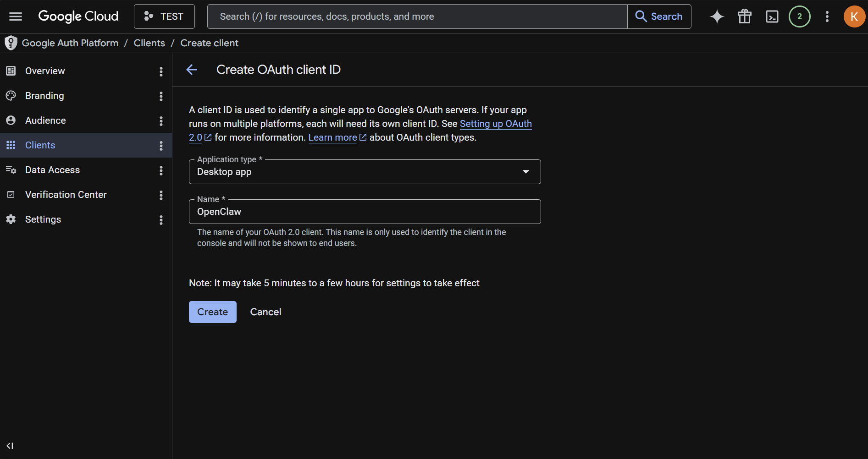Click the Search button
Screen dimensions: 868x459
tap(659, 16)
